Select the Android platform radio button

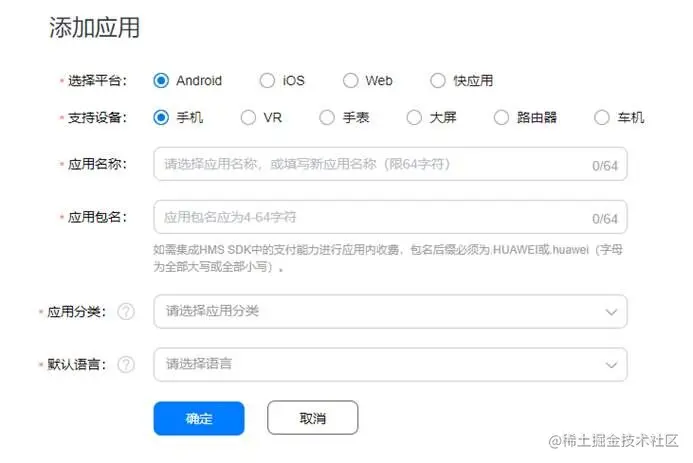point(161,80)
